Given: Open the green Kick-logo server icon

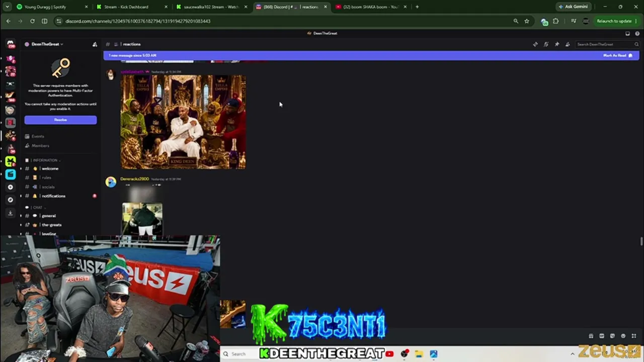Looking at the screenshot, I should pos(10,161).
